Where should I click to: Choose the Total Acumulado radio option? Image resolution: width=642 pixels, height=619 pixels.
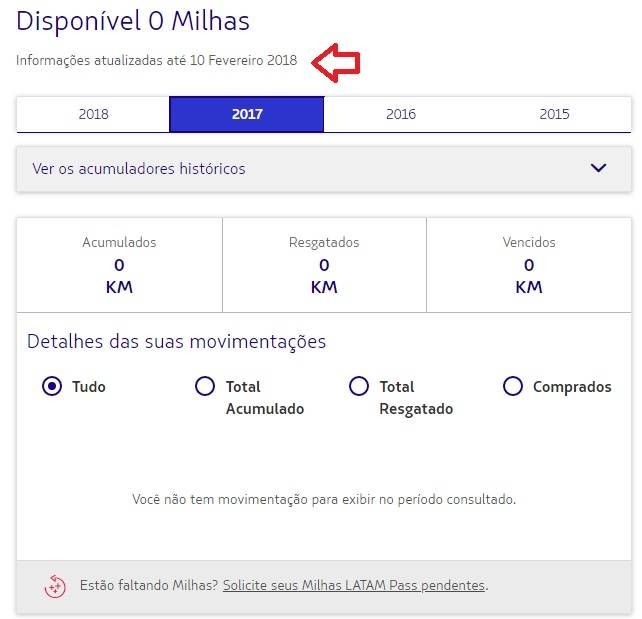[x=205, y=386]
